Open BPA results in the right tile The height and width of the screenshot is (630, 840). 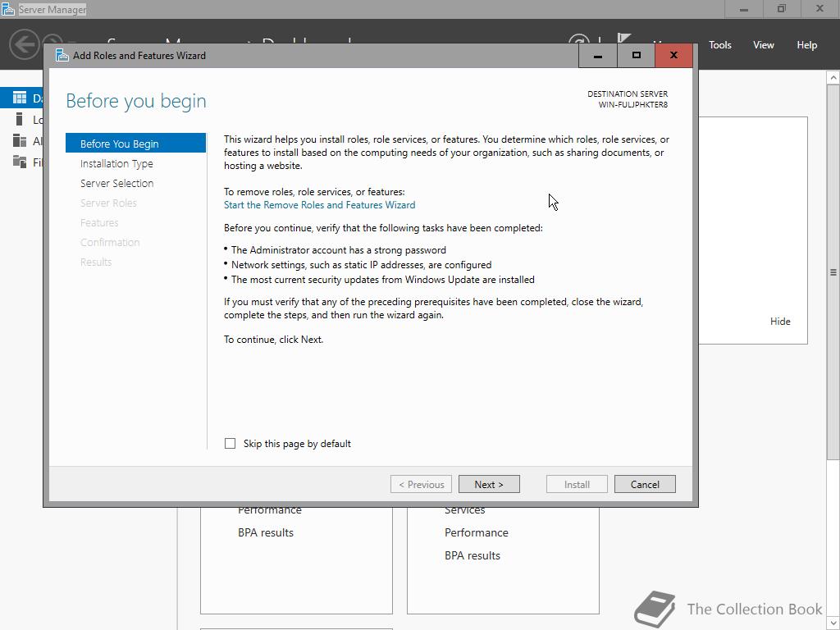point(472,555)
